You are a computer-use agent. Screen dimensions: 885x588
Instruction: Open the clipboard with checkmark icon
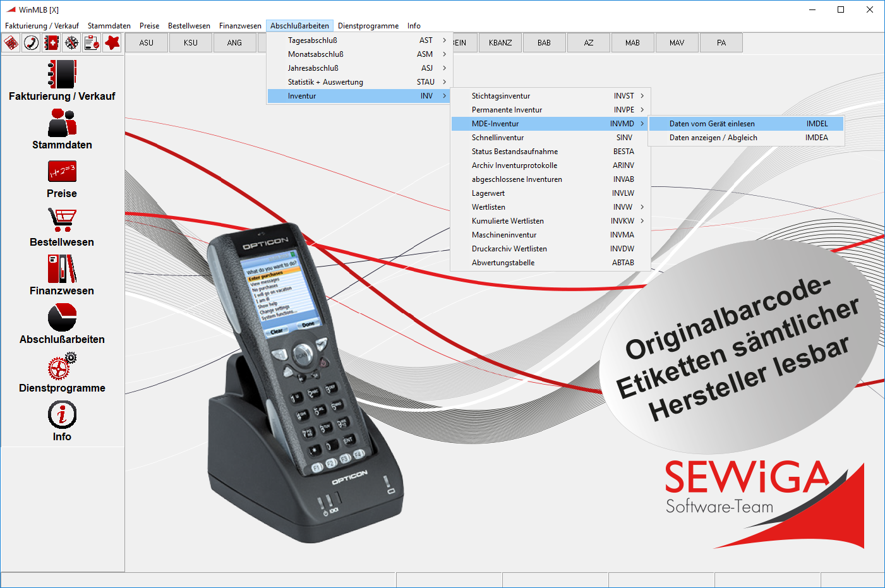92,43
